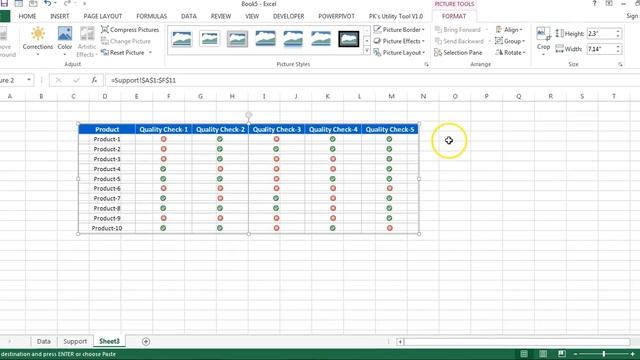Switch to the DEVELOPER tab
640x360 pixels.
(x=288, y=16)
